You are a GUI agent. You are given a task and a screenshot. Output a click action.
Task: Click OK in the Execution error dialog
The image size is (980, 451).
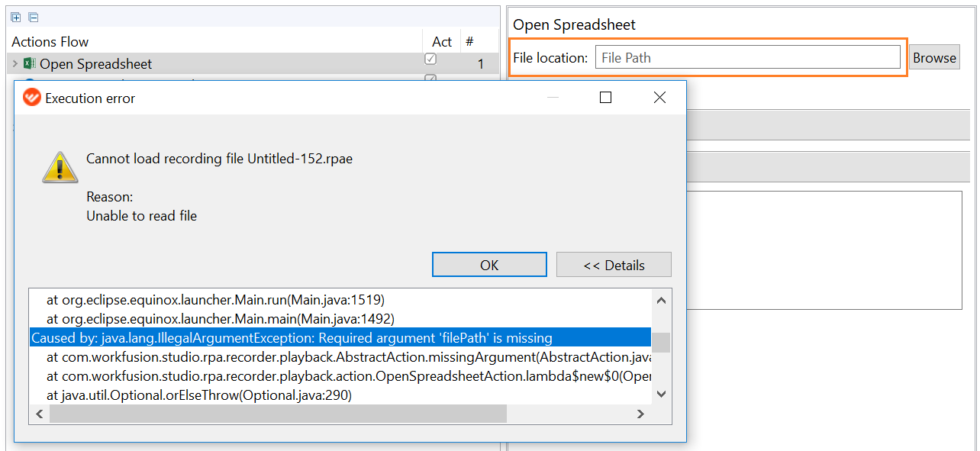[489, 265]
